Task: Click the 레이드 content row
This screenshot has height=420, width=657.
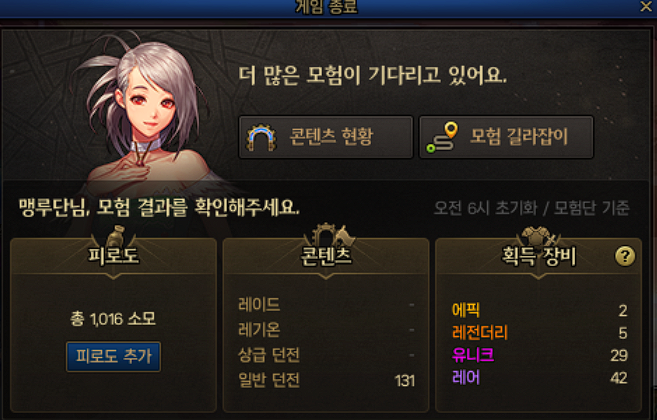Action: (x=326, y=304)
